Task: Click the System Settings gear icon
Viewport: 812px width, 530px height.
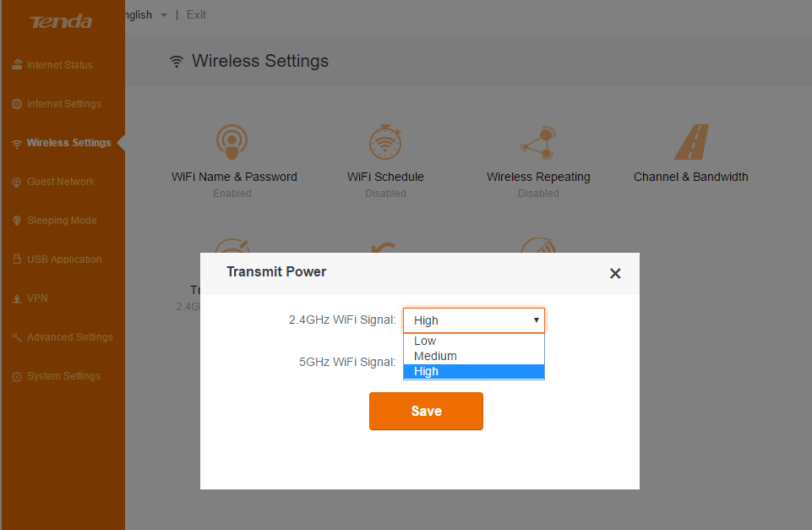Action: pos(17,376)
